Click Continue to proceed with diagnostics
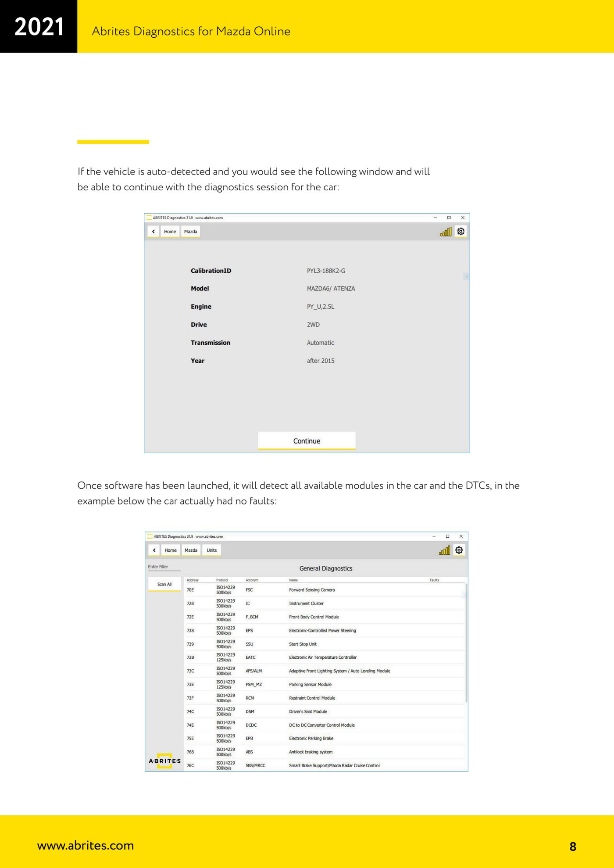 (x=307, y=441)
